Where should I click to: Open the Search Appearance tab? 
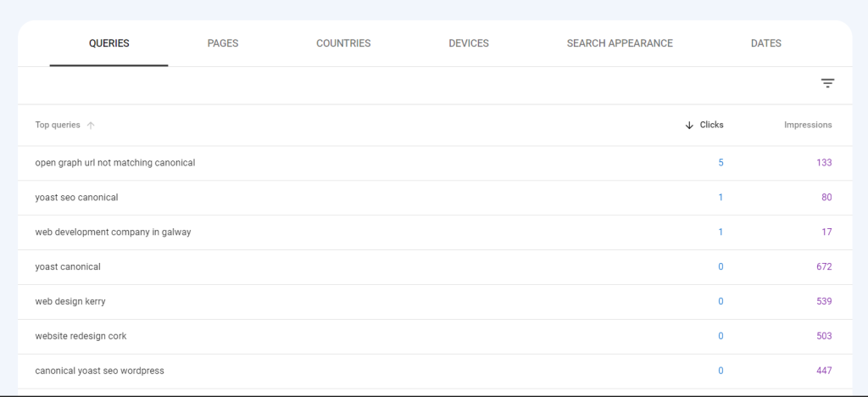[620, 43]
